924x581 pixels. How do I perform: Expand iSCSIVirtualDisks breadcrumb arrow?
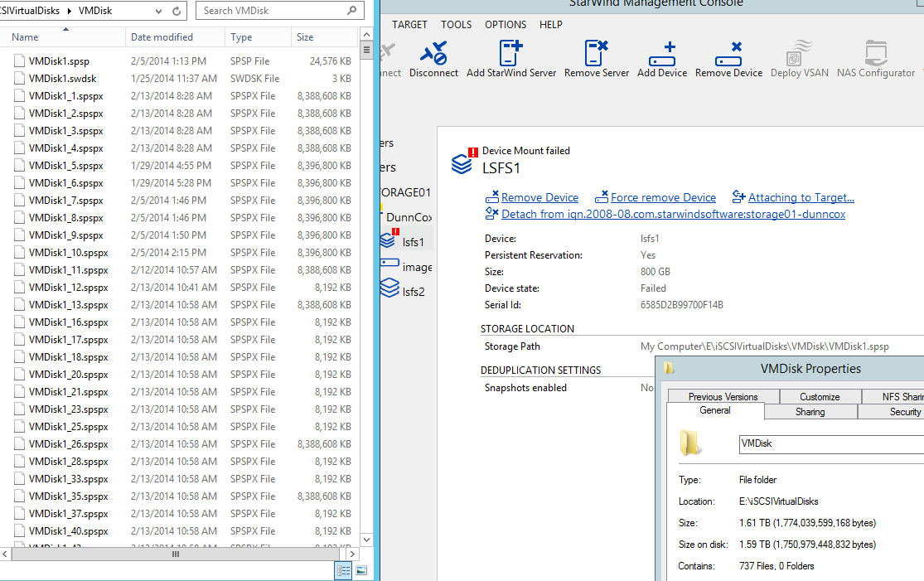(70, 11)
